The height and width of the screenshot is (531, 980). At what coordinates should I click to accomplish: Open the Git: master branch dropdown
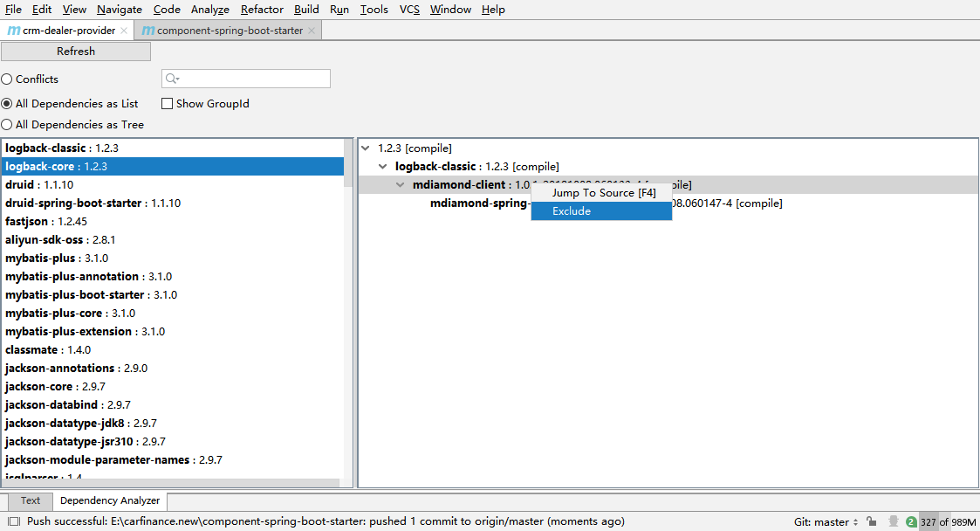click(x=826, y=522)
